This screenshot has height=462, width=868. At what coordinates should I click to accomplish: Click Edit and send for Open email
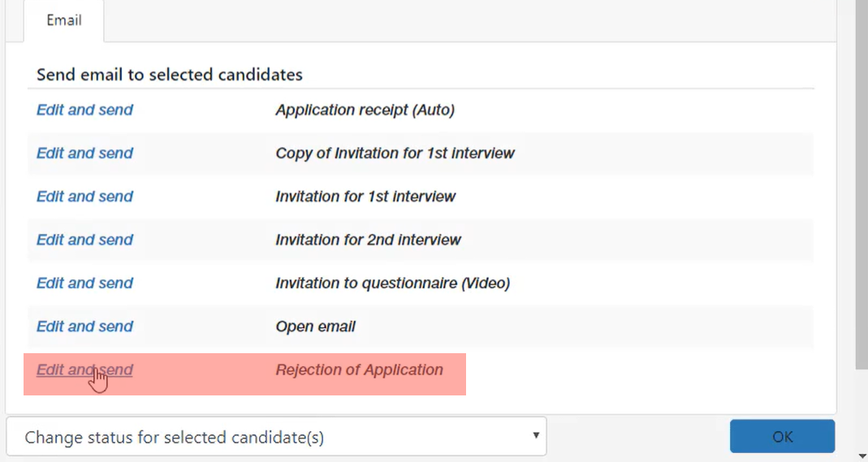point(84,326)
